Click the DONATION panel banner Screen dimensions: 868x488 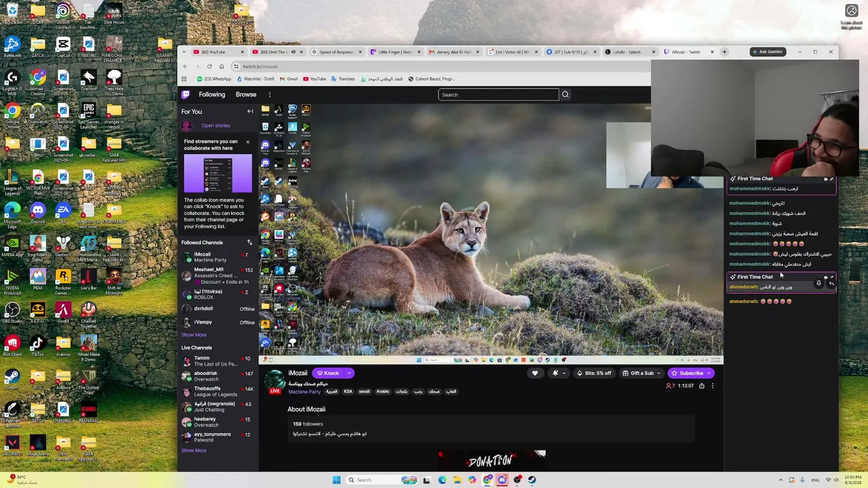coord(492,461)
